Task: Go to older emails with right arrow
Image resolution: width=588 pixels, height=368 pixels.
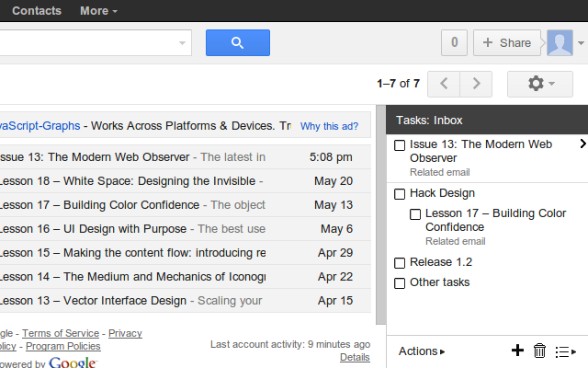Action: (x=475, y=84)
